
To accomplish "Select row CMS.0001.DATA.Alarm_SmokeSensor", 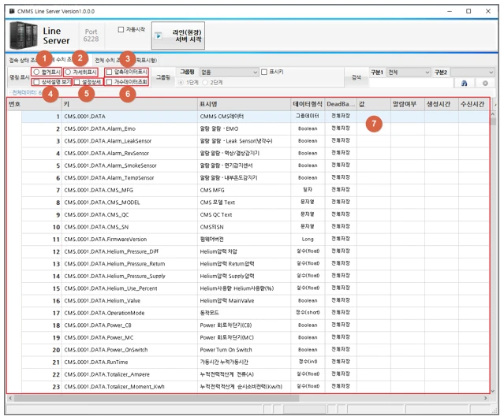I will [x=256, y=165].
